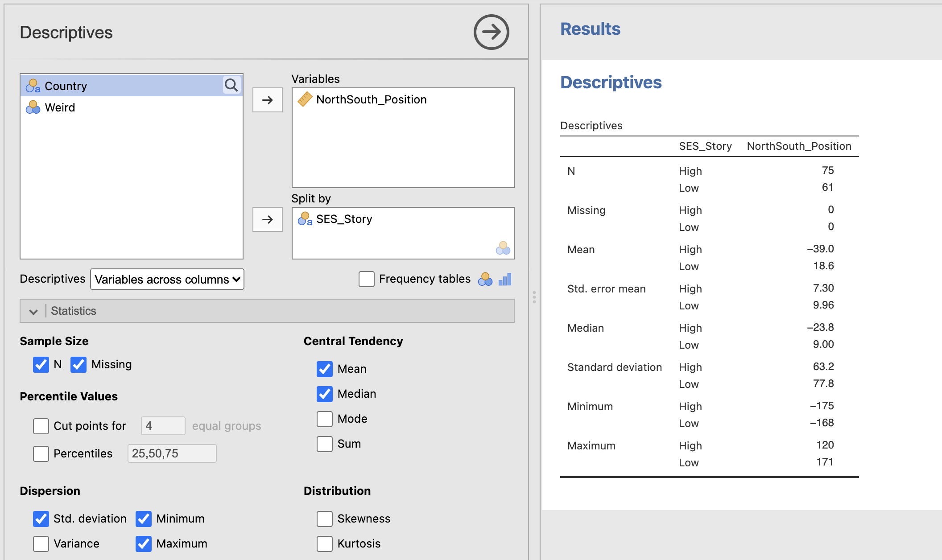Click the variable search magnifier icon
The height and width of the screenshot is (560, 942).
[231, 85]
